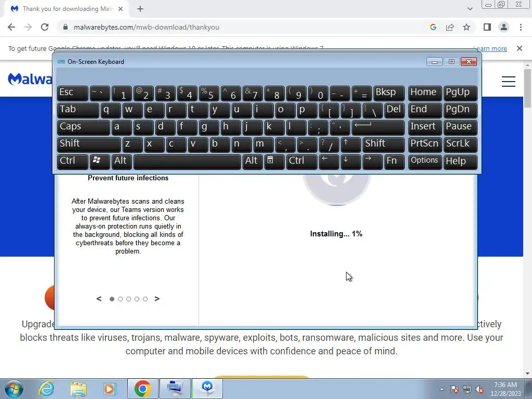The width and height of the screenshot is (532, 399).
Task: Select the third carousel dot
Action: [x=129, y=299]
